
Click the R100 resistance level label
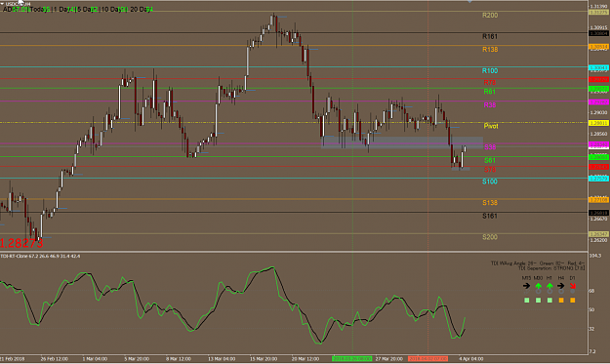pyautogui.click(x=490, y=71)
